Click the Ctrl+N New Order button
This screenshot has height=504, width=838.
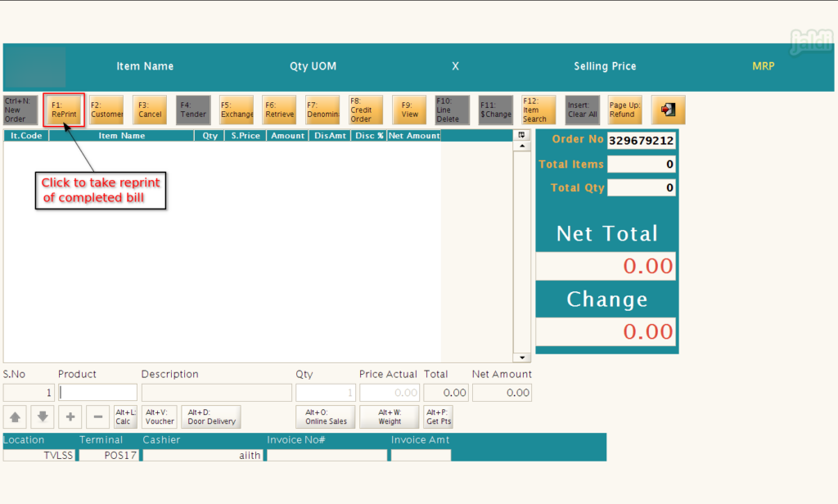coord(20,110)
